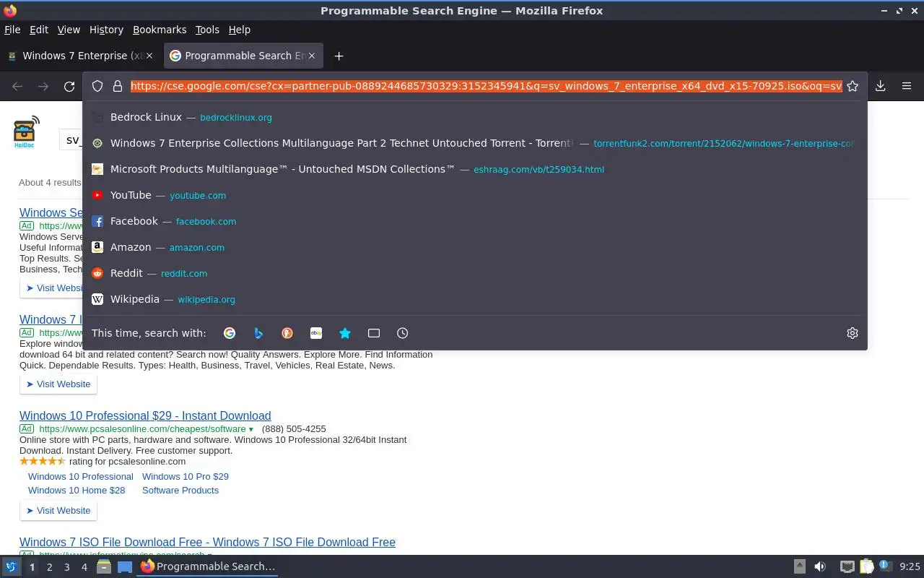The height and width of the screenshot is (578, 924).
Task: Select the Amazon suggestion
Action: tap(475, 247)
